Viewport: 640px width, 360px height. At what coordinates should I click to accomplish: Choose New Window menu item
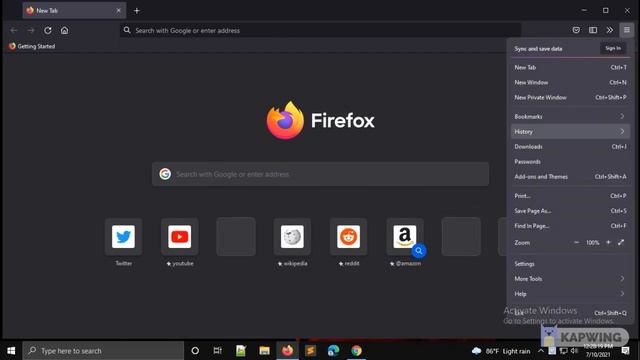(570, 82)
